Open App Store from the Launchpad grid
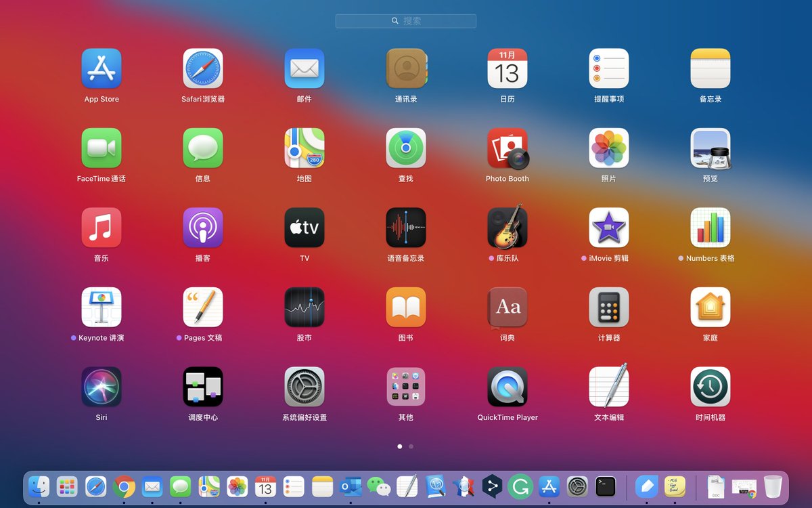 coord(101,68)
